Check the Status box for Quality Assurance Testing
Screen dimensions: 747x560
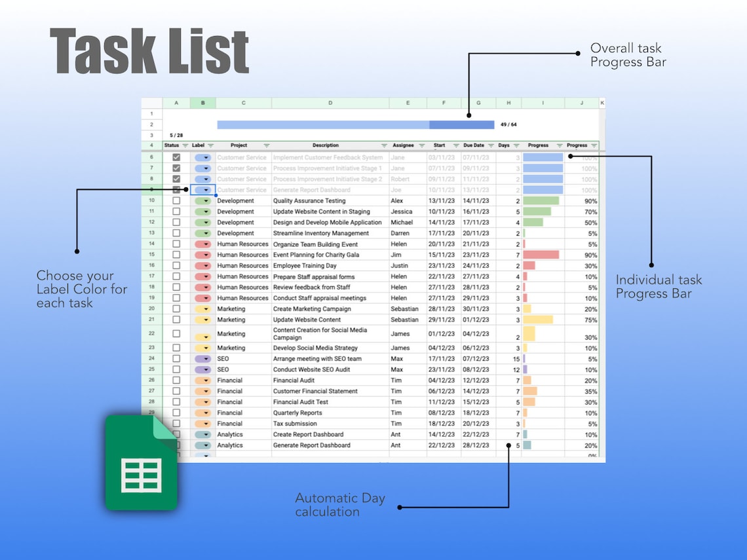click(176, 200)
